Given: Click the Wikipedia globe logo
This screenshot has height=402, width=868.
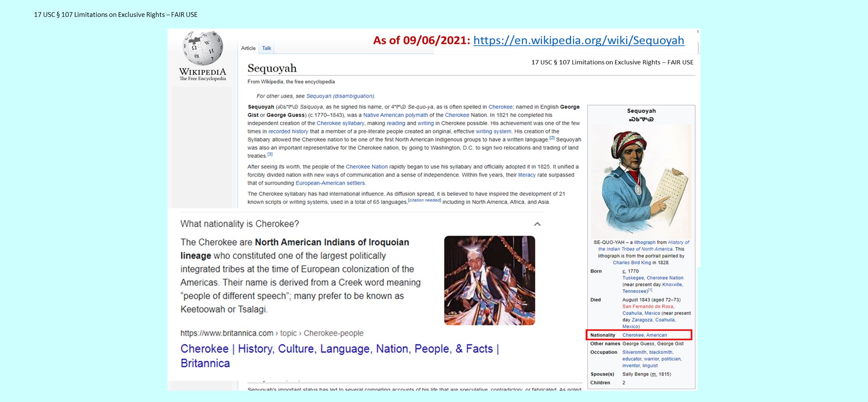Looking at the screenshot, I should (x=203, y=49).
